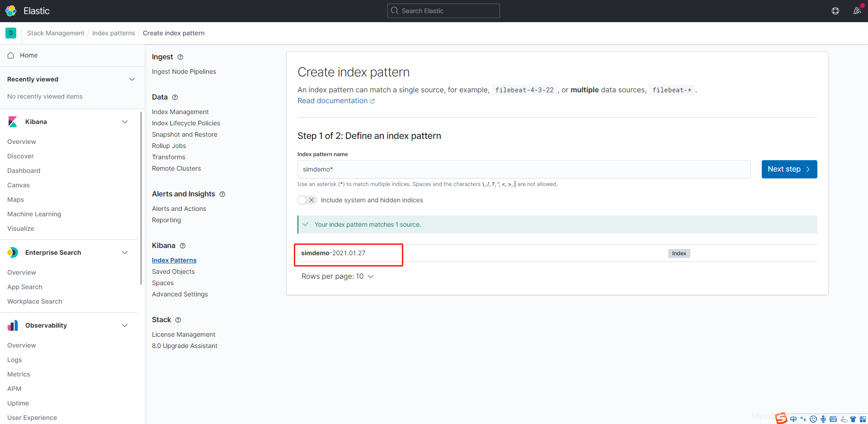Open Spaces management
The image size is (868, 424).
pyautogui.click(x=163, y=283)
